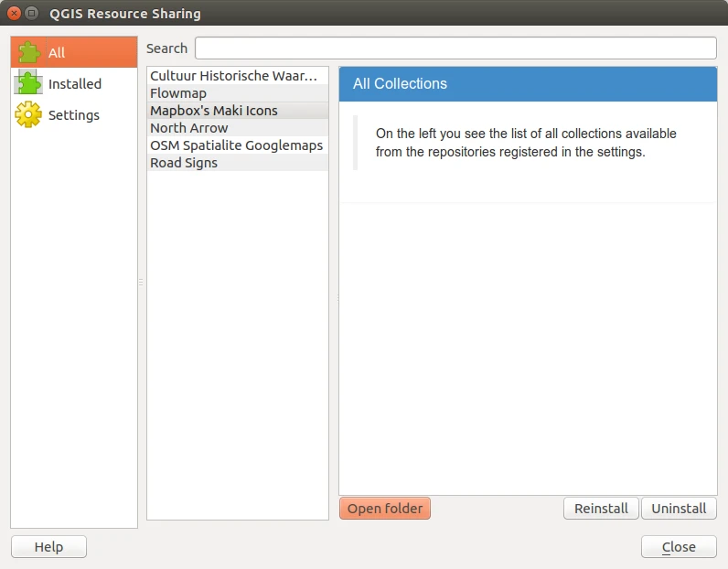728x569 pixels.
Task: Click the Installed plugin icon
Action: (28, 83)
